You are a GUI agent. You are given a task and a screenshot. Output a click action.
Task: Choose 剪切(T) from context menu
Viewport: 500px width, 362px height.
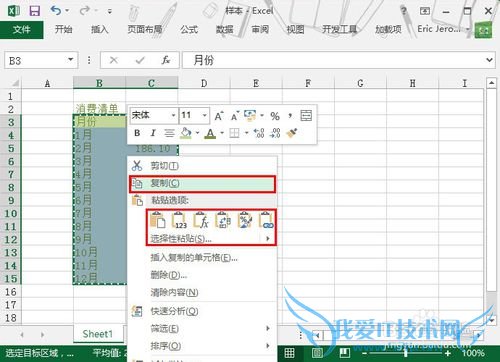(203, 165)
